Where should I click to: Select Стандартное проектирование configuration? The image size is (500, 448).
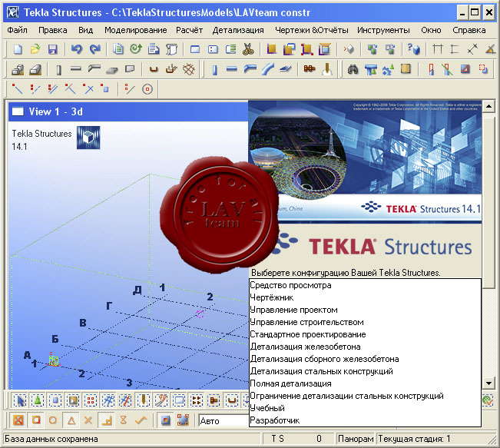click(365, 334)
